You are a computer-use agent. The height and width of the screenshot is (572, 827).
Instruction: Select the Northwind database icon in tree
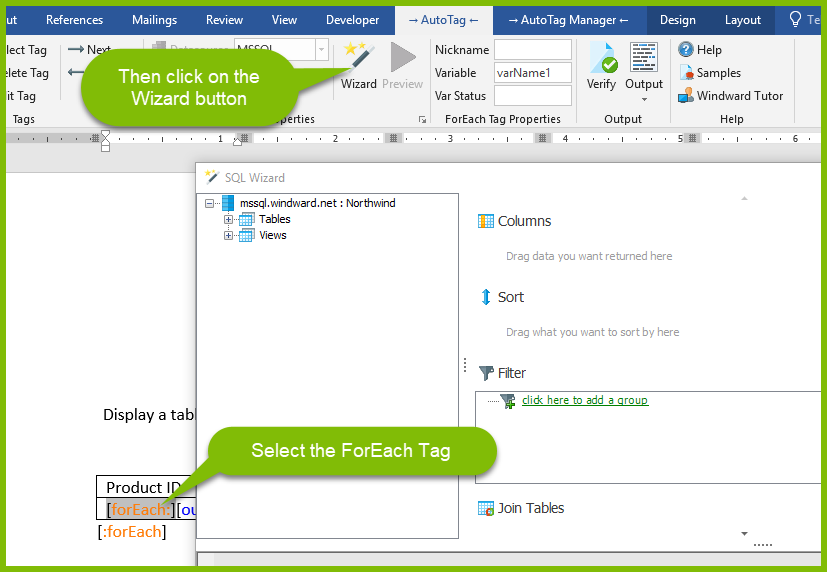228,203
